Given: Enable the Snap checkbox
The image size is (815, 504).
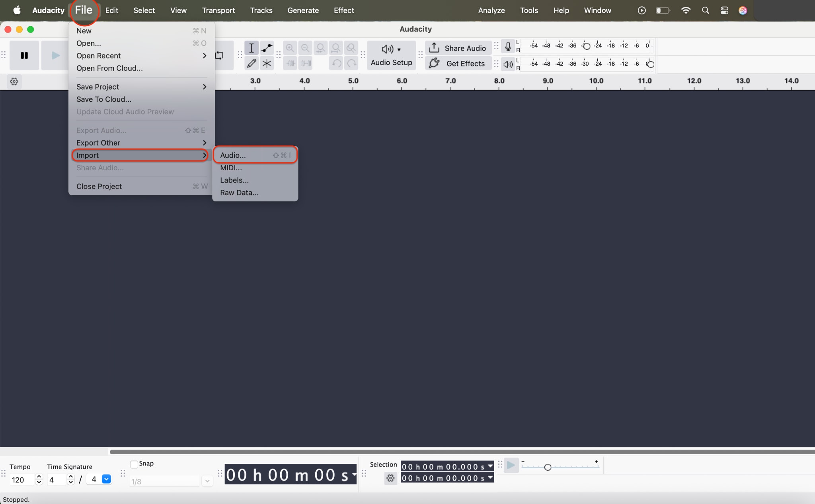Looking at the screenshot, I should click(134, 464).
